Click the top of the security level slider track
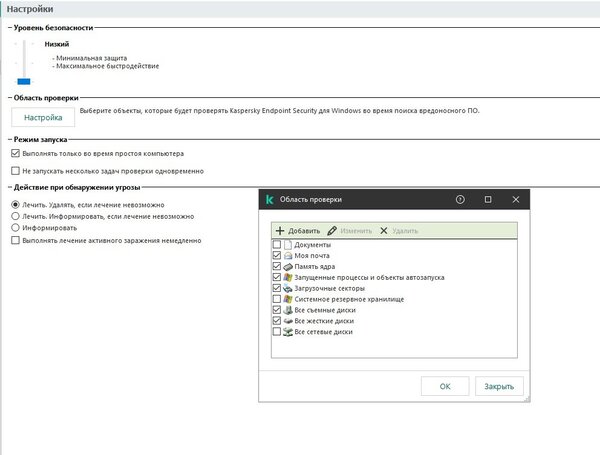This screenshot has height=455, width=600. pyautogui.click(x=24, y=42)
